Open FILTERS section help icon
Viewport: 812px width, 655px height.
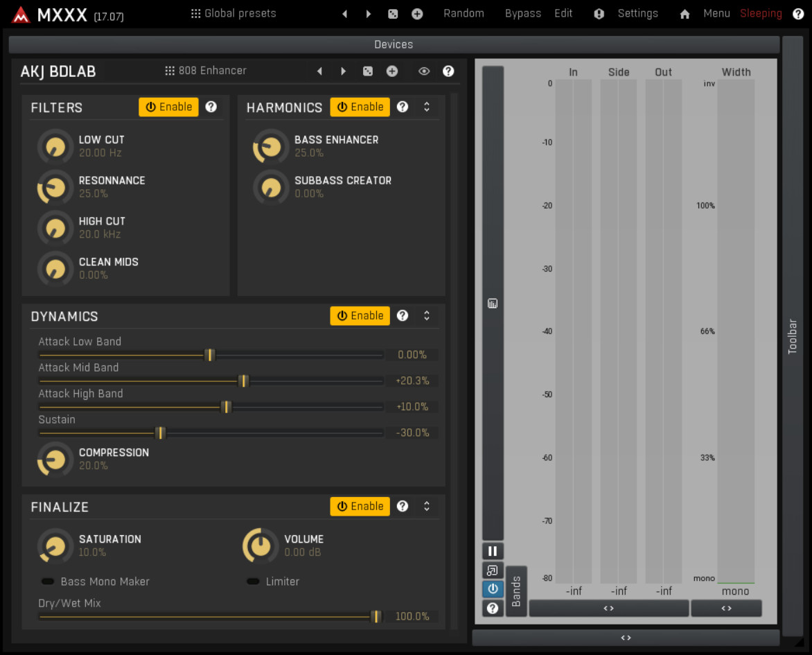211,107
